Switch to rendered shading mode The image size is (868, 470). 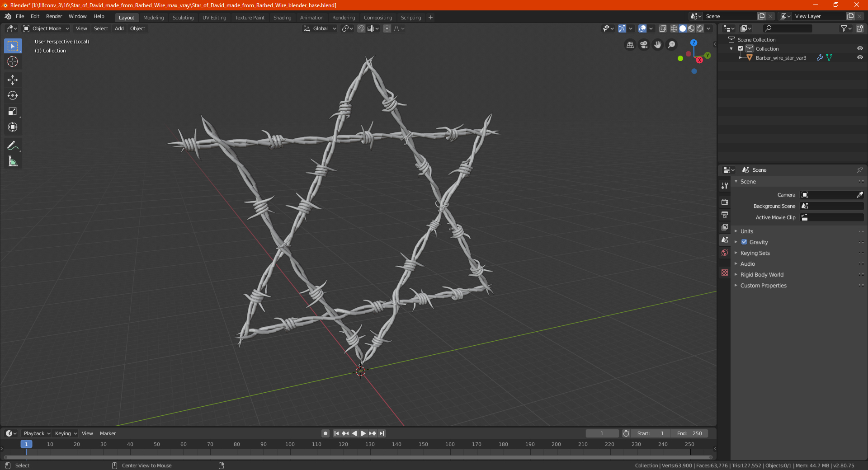point(700,28)
